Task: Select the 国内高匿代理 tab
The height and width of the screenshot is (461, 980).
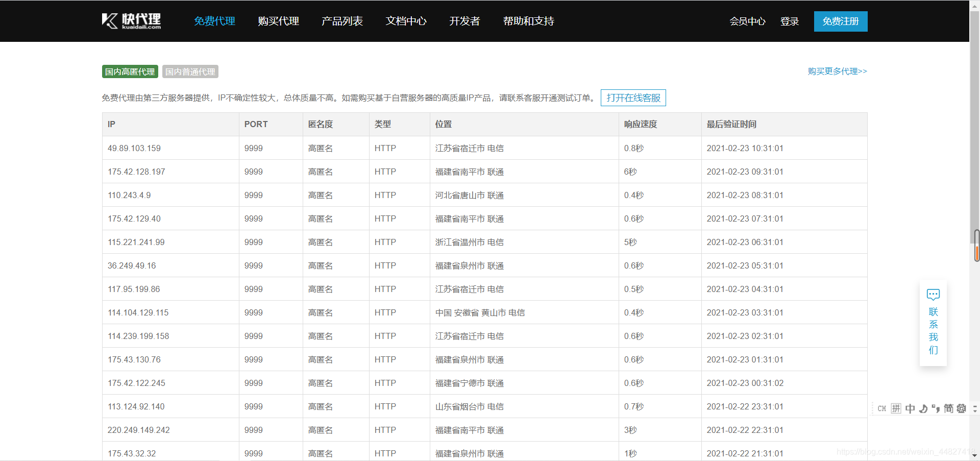Action: point(130,71)
